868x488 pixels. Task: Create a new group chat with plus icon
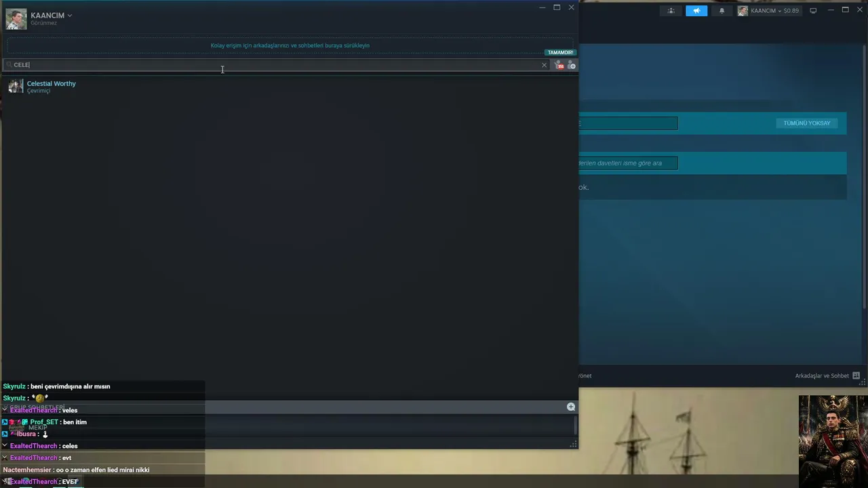[x=571, y=407]
